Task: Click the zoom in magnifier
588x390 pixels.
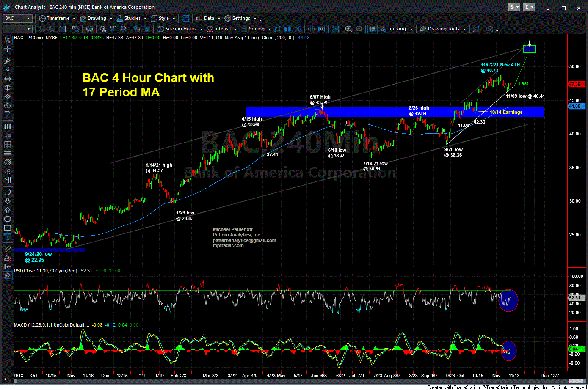Action: click(x=348, y=29)
